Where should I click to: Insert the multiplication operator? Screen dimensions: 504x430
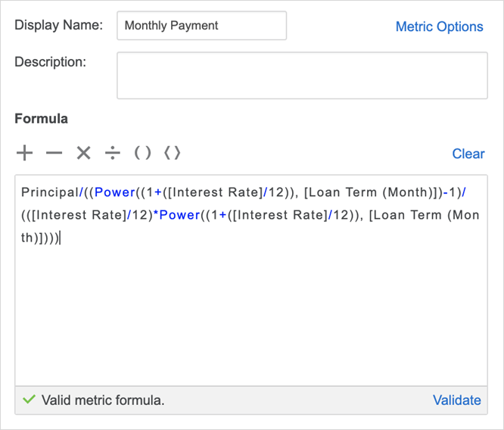pyautogui.click(x=83, y=154)
